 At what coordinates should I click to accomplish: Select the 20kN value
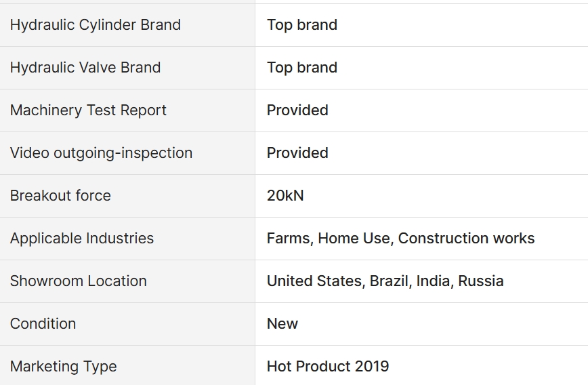point(285,195)
